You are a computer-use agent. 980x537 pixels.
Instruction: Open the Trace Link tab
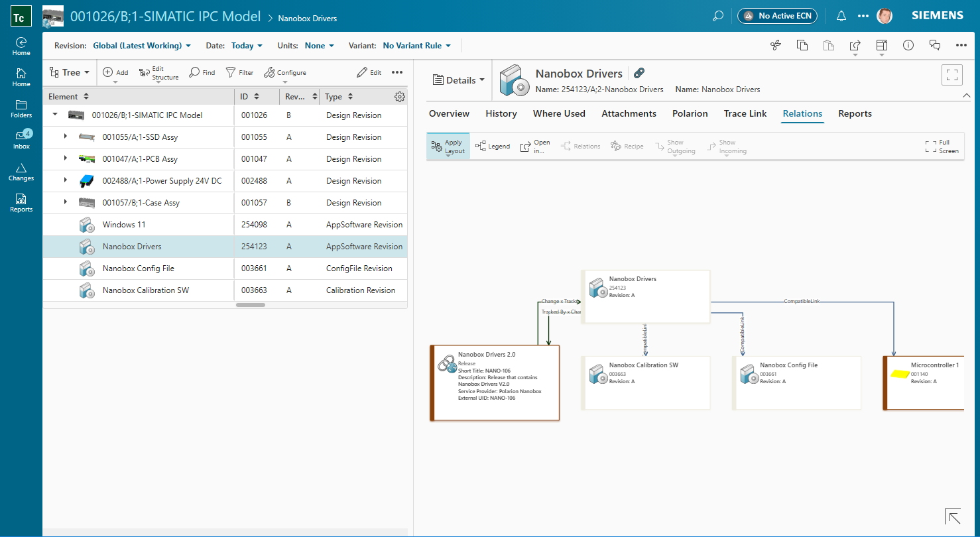pos(745,113)
